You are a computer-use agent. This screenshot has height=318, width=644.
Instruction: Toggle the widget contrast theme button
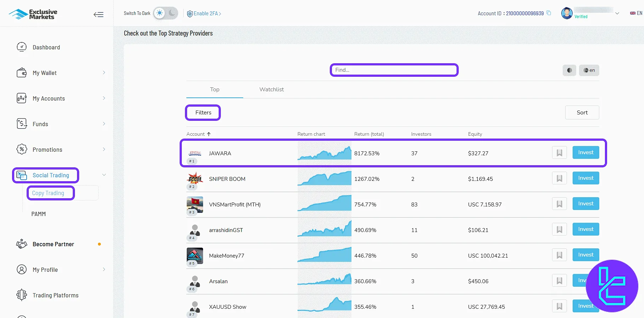pos(569,70)
